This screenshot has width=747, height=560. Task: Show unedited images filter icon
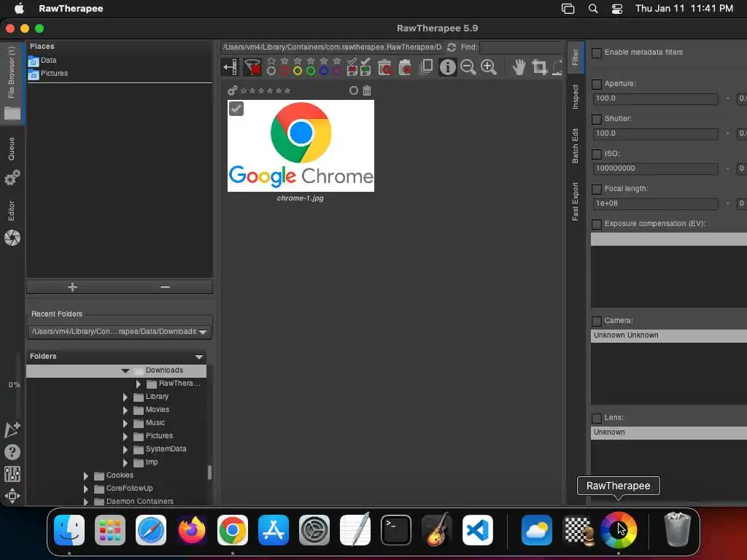[352, 67]
